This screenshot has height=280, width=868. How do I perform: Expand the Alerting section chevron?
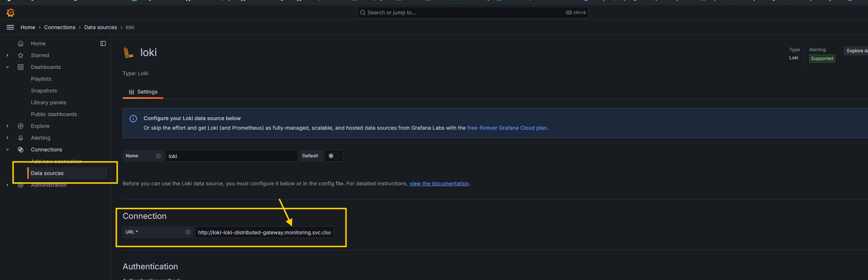click(7, 138)
